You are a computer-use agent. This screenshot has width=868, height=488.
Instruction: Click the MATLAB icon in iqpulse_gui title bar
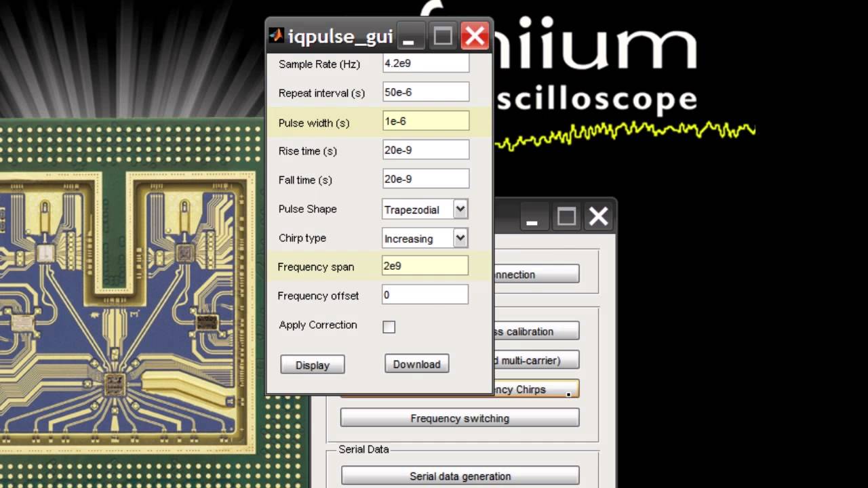tap(276, 35)
